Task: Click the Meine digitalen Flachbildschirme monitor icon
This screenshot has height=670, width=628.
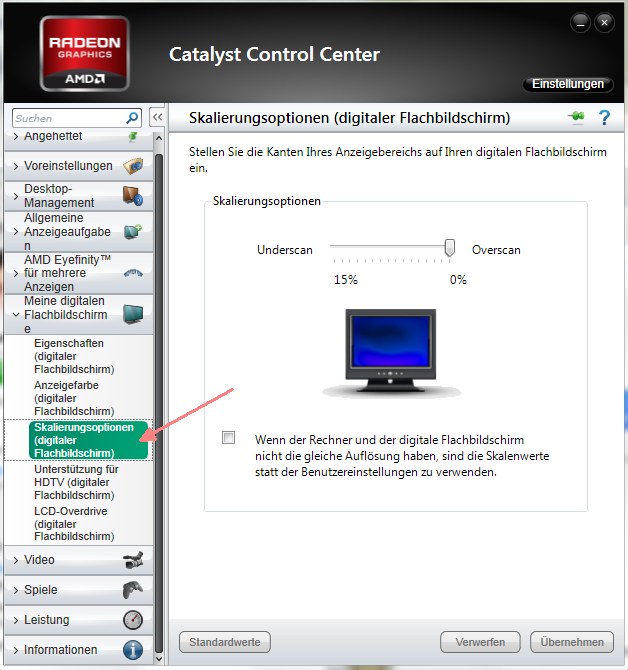Action: pos(133,314)
